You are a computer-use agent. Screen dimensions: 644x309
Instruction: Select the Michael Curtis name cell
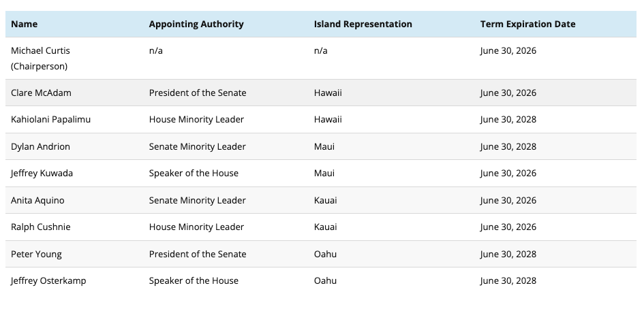[x=40, y=51]
